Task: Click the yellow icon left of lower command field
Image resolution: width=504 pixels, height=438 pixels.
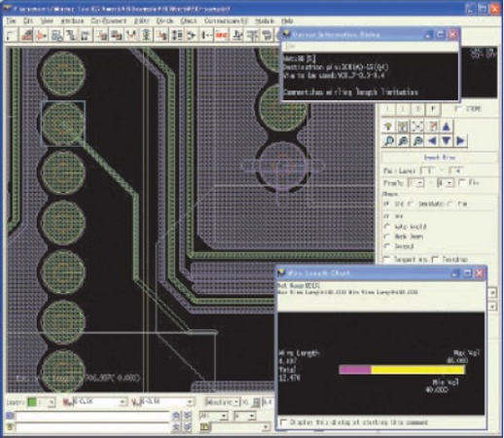Action: 10,426
